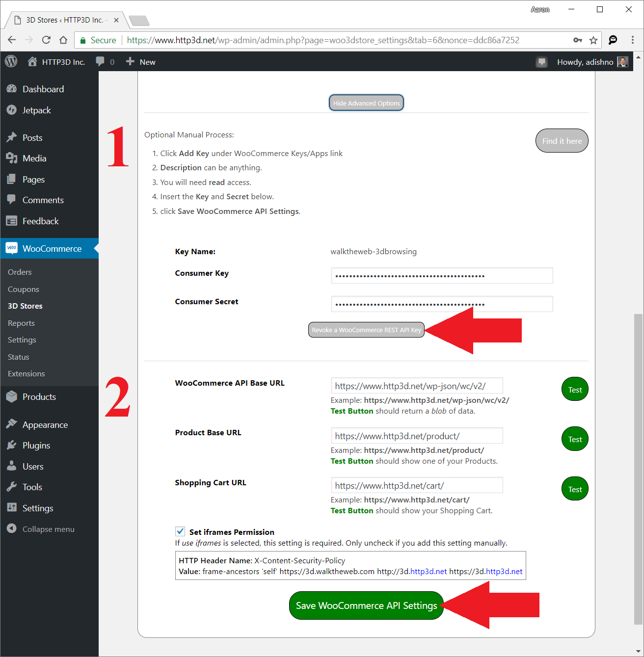Visit site via HTTP3D Inc. home icon

[x=32, y=61]
